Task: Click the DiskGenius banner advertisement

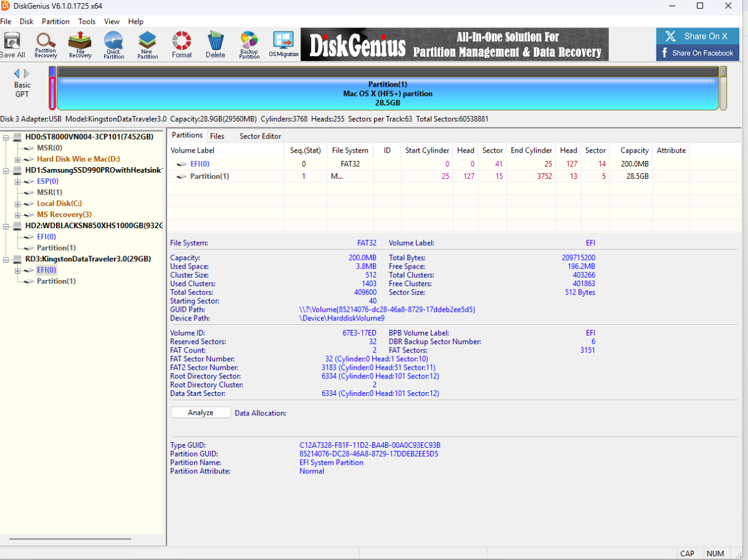Action: click(454, 44)
